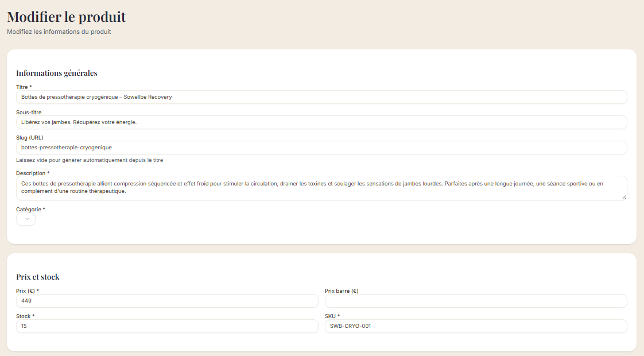Click the "Slug (URL)" label
The image size is (644, 356).
29,138
